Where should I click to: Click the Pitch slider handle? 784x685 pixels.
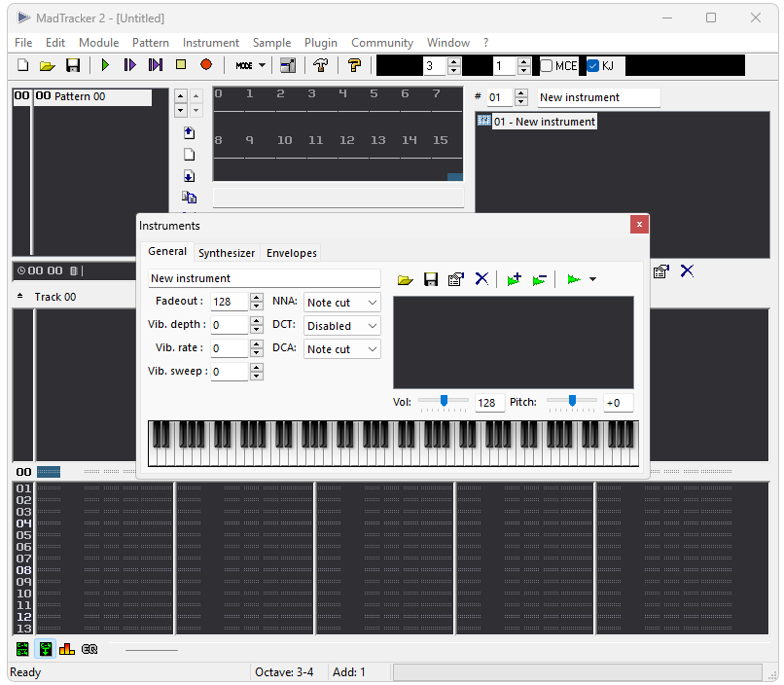[573, 400]
